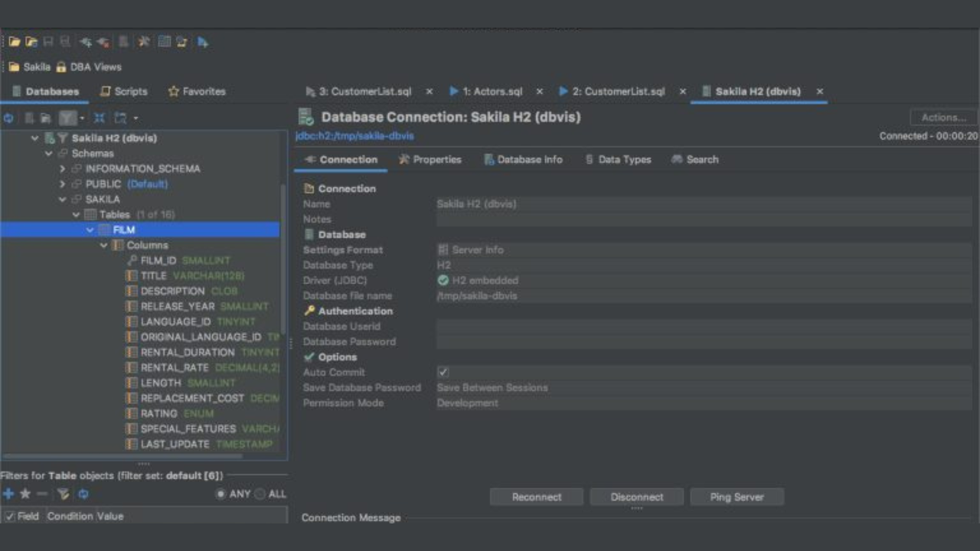Click the table grid icon in main toolbar

[x=164, y=42]
